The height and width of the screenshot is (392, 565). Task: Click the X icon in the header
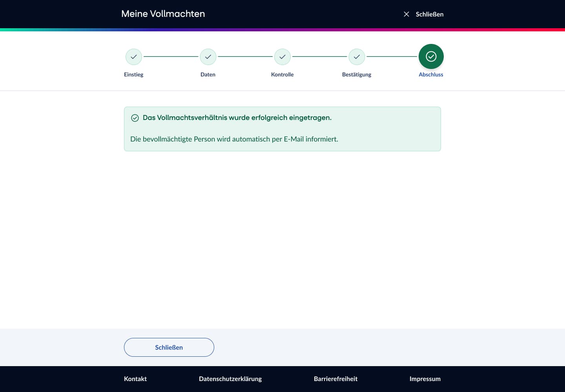click(x=406, y=14)
